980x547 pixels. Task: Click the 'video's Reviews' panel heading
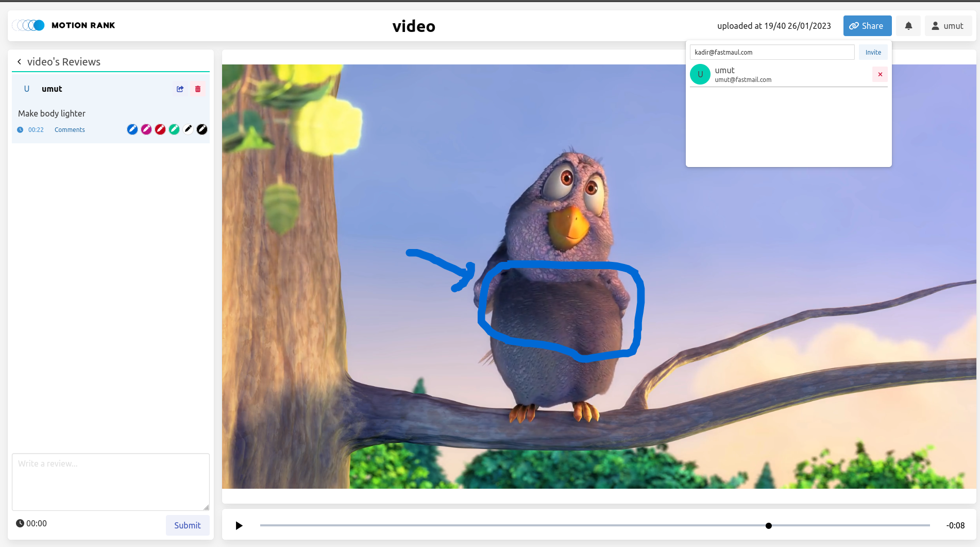point(64,62)
